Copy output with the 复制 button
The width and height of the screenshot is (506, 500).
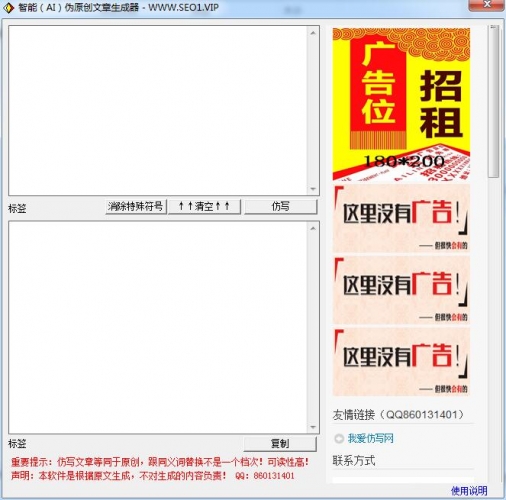point(280,444)
